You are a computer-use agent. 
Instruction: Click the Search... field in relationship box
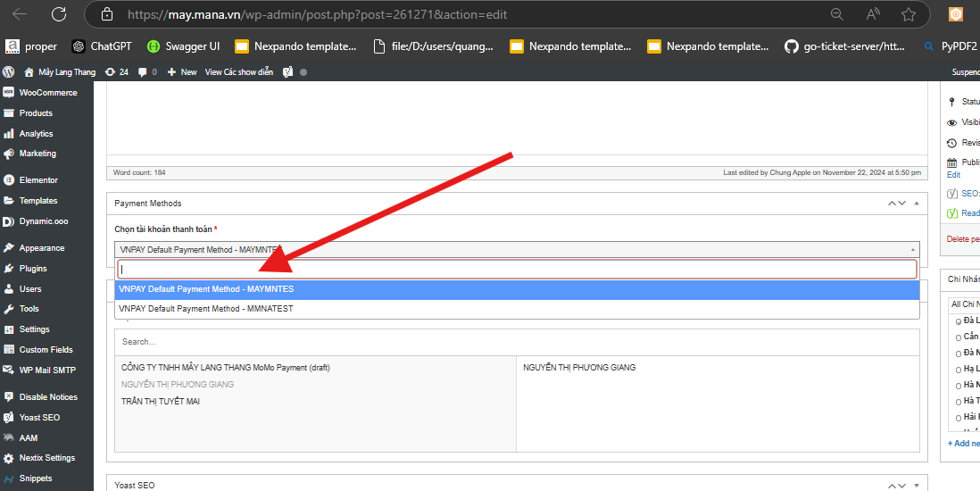click(516, 342)
